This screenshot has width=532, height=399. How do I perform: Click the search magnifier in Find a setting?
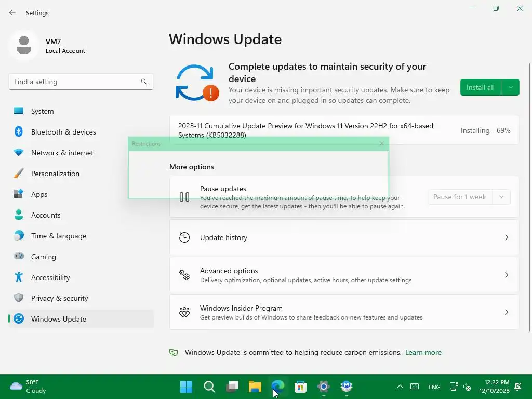(x=144, y=82)
